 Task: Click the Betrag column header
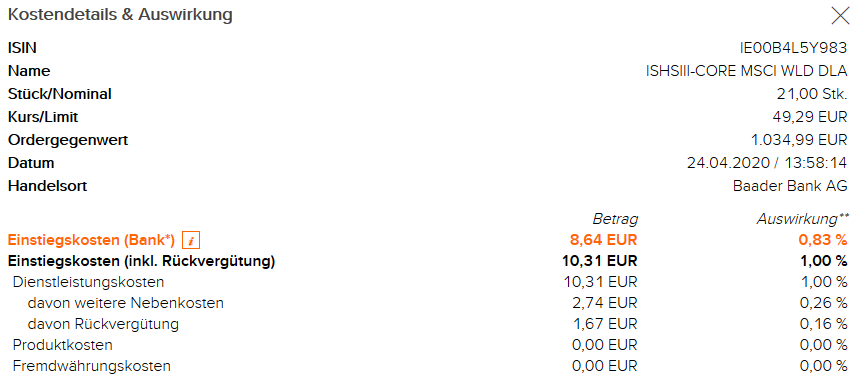pos(615,219)
